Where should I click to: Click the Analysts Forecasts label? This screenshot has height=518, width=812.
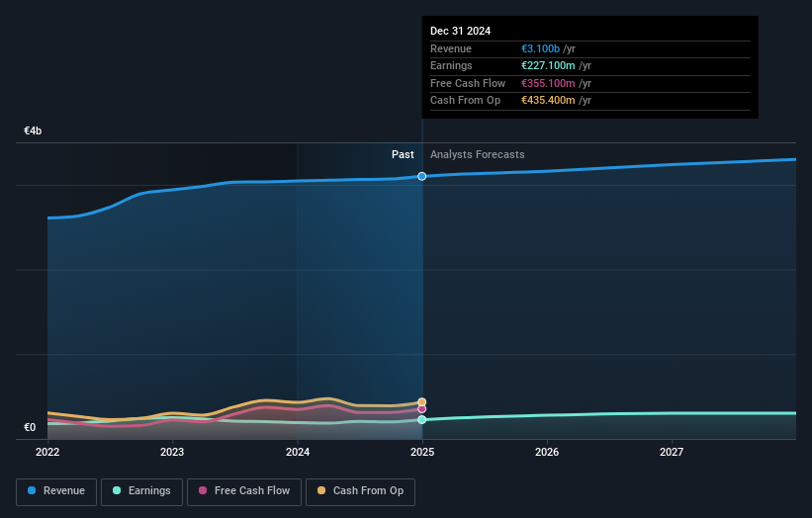tap(478, 155)
